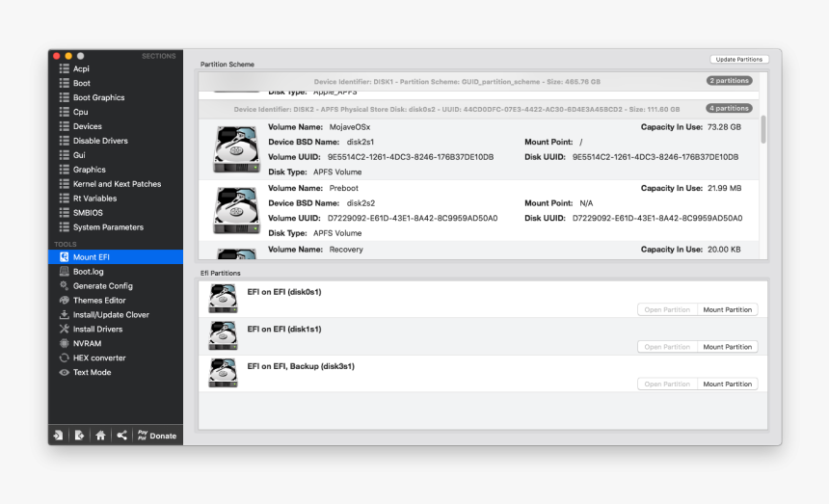Viewport: 829px width, 504px height.
Task: Click the HEX converter icon
Action: [64, 358]
